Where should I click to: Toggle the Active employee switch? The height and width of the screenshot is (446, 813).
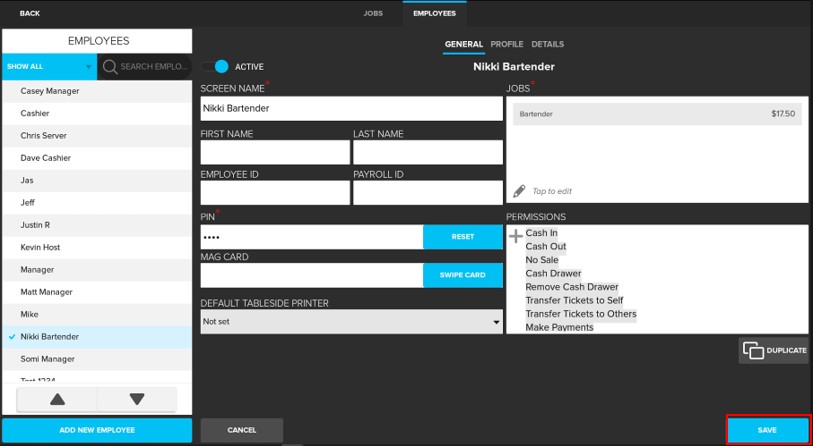click(215, 67)
